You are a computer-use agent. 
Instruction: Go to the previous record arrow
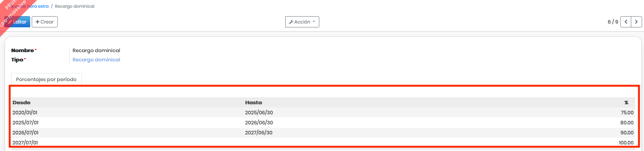(626, 22)
